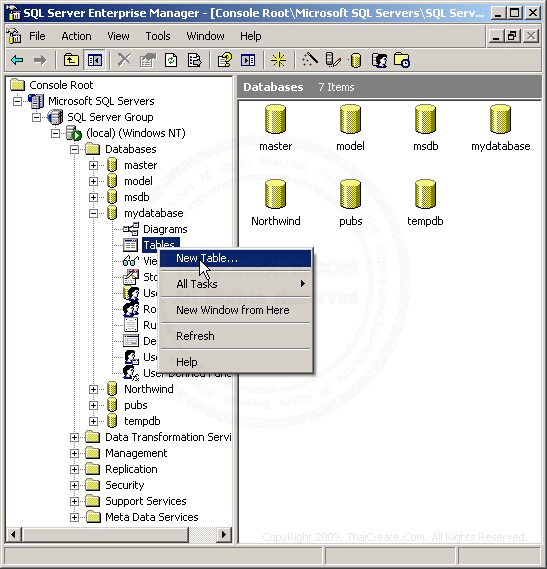
Task: Open the All Tasks submenu
Action: [x=236, y=284]
